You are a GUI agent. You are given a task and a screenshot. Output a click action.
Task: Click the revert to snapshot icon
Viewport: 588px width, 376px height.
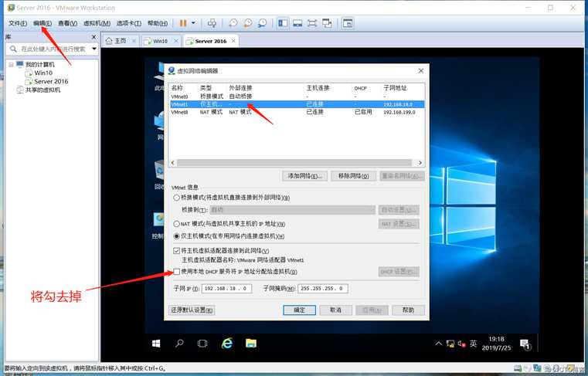point(247,23)
